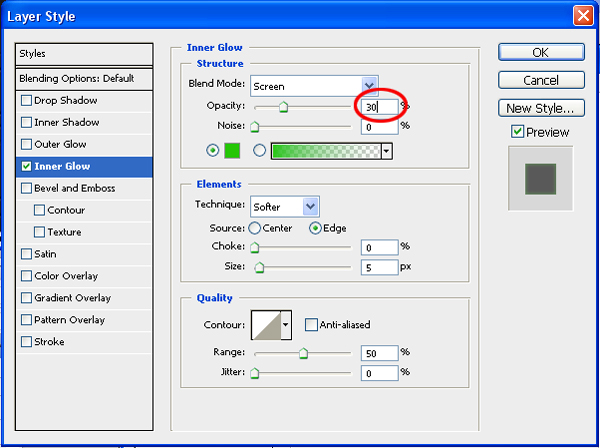The image size is (600, 448).
Task: Enable the Satin checkbox
Action: (x=26, y=254)
